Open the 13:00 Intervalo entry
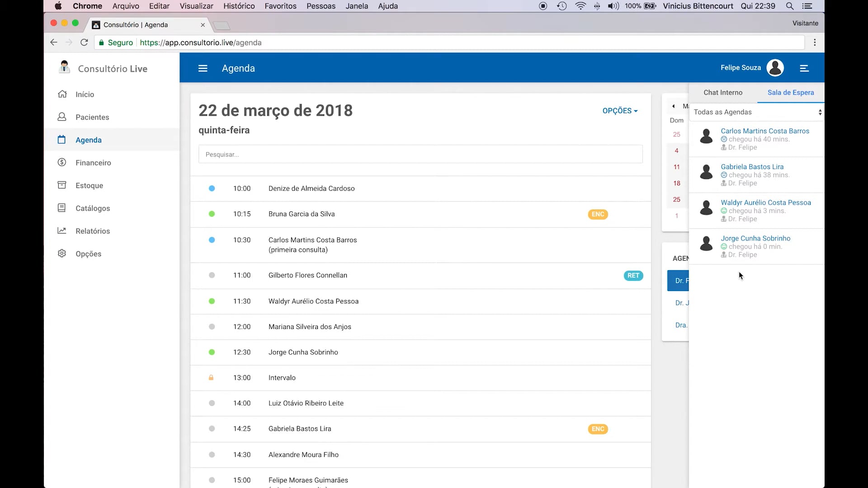 (420, 378)
